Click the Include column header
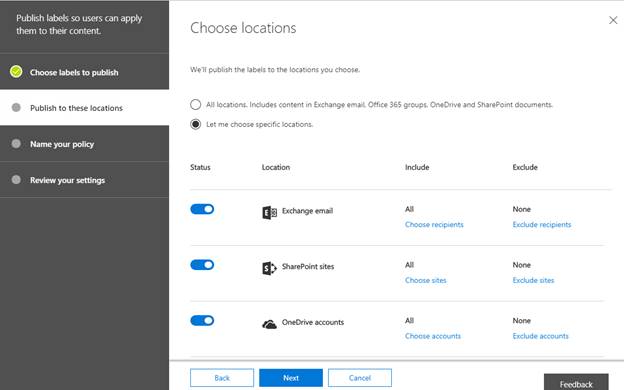Viewport: 624px width, 390px height. click(x=417, y=167)
